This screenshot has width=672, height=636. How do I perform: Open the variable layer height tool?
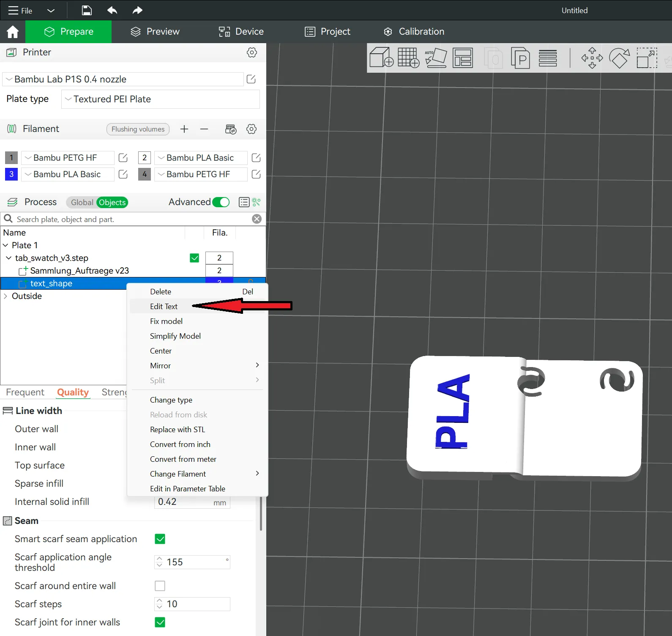tap(548, 58)
